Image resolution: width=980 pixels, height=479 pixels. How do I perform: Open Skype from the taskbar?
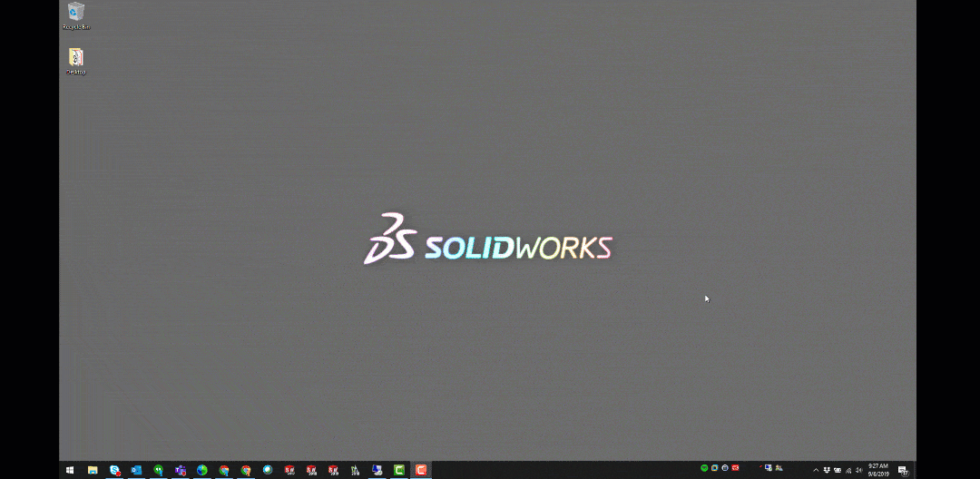point(114,470)
